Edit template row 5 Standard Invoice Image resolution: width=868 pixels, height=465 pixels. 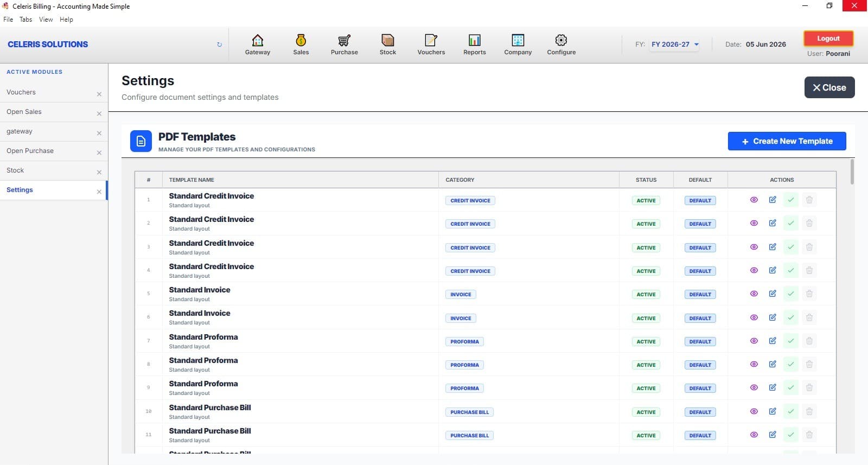click(x=773, y=294)
